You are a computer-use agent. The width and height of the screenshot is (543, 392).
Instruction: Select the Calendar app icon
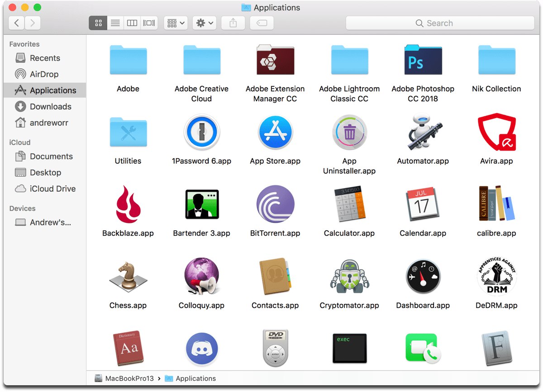[x=423, y=204]
